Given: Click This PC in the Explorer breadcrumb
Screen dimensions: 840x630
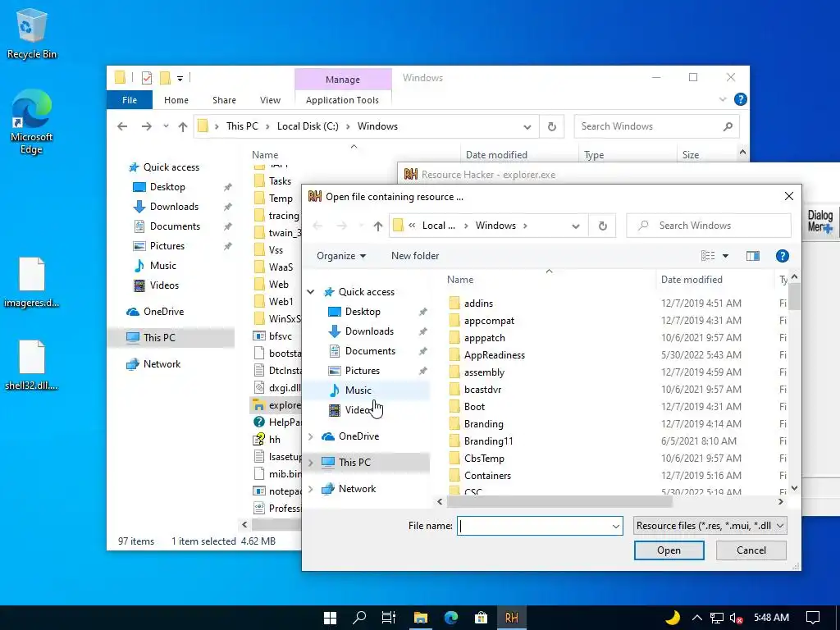Looking at the screenshot, I should [242, 126].
